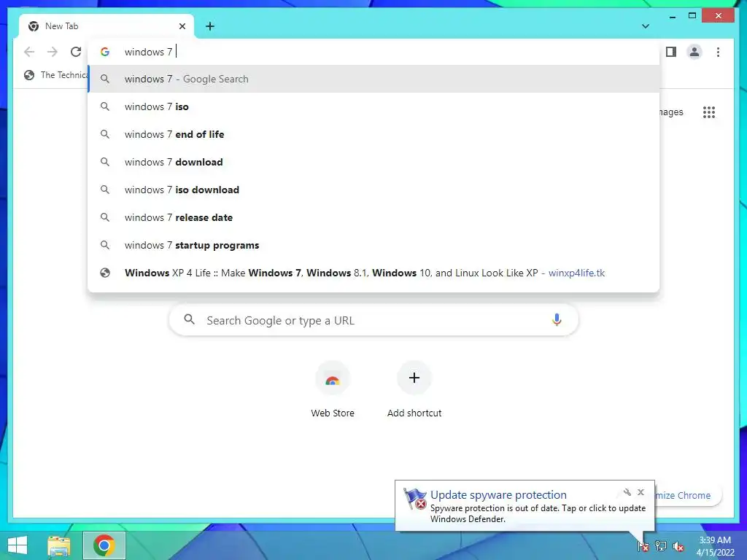Choose 'windows 7 release date' suggestion
The image size is (747, 560).
(374, 217)
